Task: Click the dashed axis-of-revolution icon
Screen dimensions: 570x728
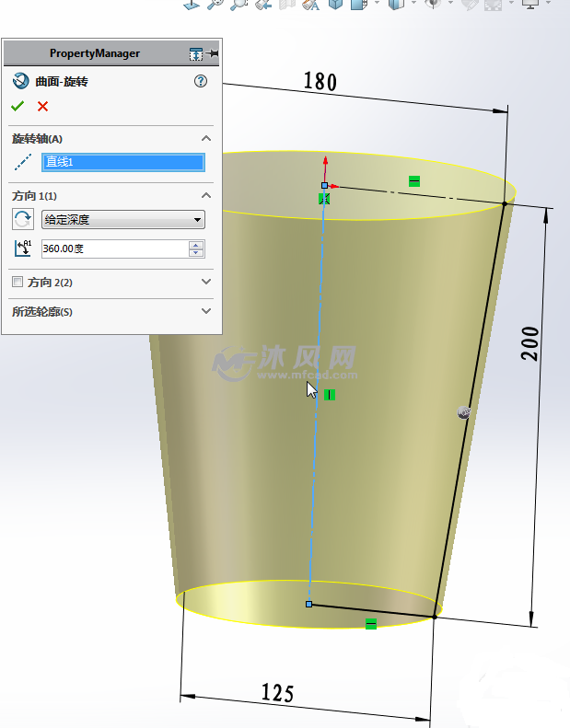Action: click(x=23, y=162)
